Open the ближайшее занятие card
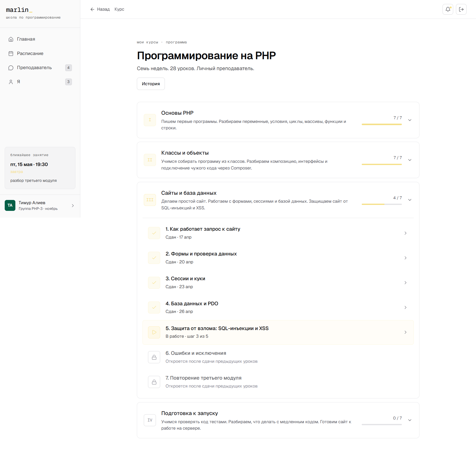 (40, 168)
